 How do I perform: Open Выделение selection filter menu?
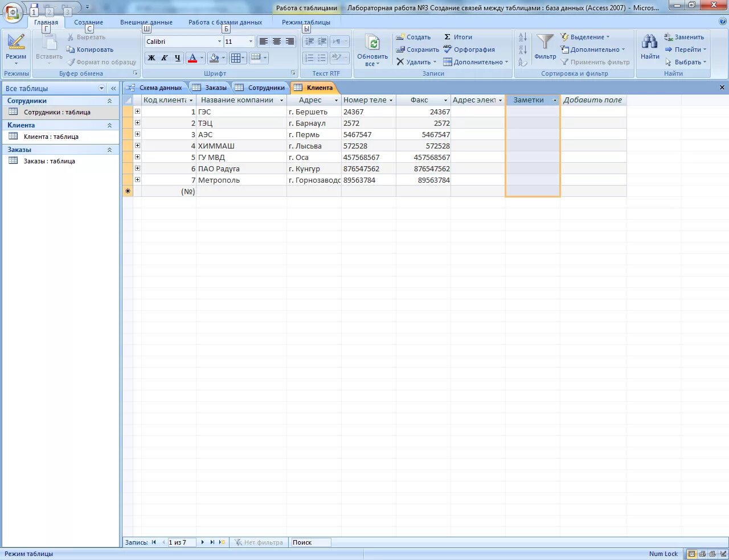click(585, 37)
